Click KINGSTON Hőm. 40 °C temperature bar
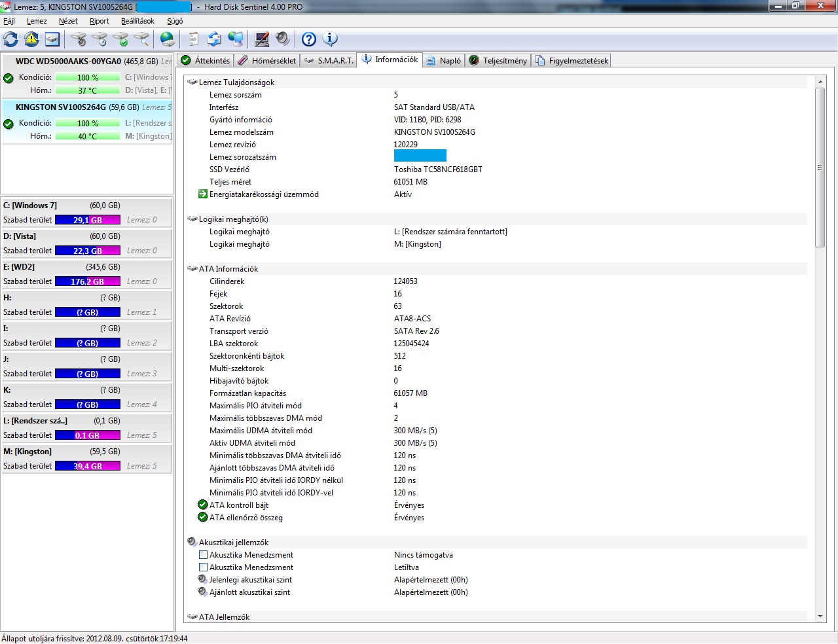The height and width of the screenshot is (644, 838). coord(88,136)
